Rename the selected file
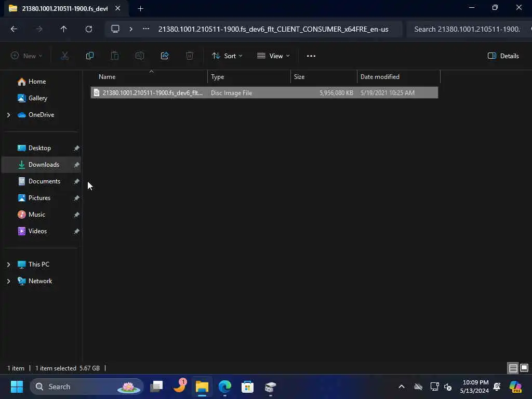 point(139,56)
